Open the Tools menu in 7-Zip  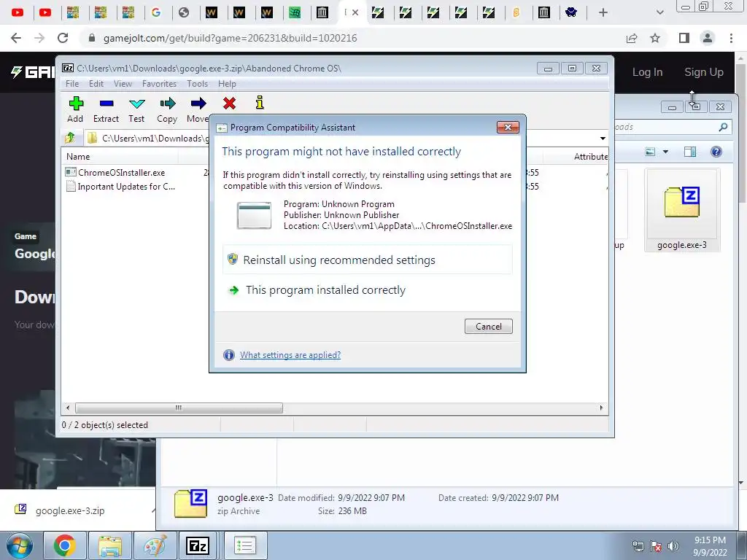pyautogui.click(x=197, y=84)
